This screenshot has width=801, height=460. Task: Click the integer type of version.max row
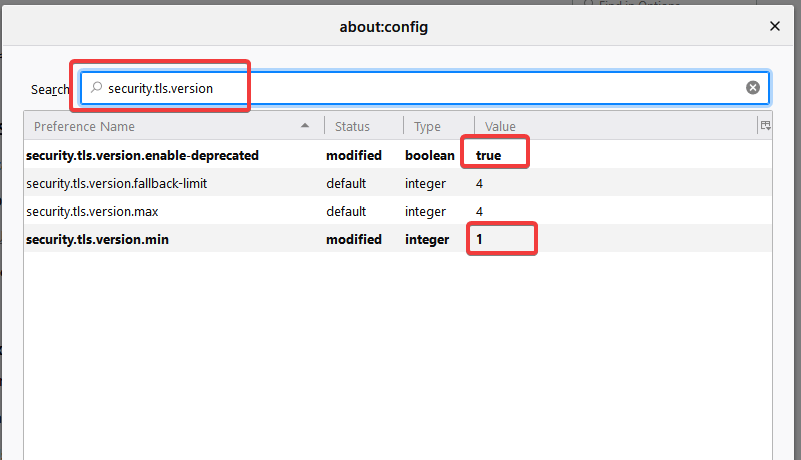[x=425, y=212]
